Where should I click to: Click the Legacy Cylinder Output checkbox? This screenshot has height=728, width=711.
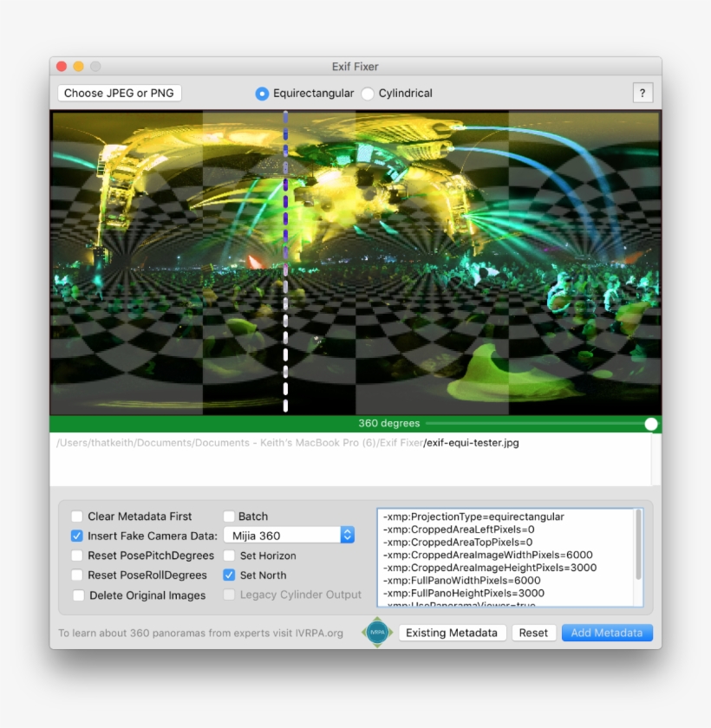coord(229,595)
